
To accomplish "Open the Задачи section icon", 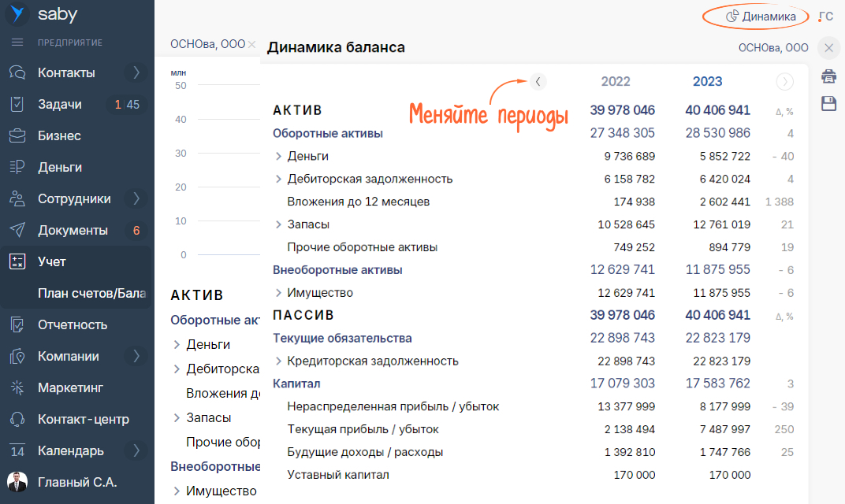I will [17, 104].
